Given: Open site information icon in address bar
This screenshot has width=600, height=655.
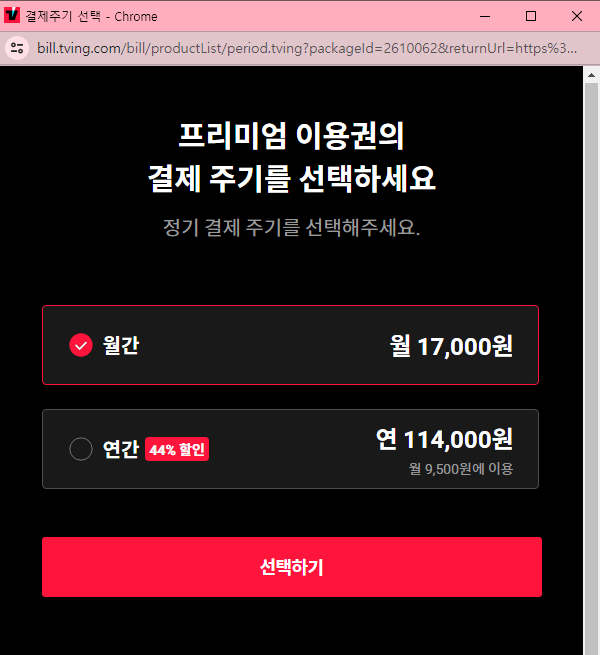Looking at the screenshot, I should [17, 48].
